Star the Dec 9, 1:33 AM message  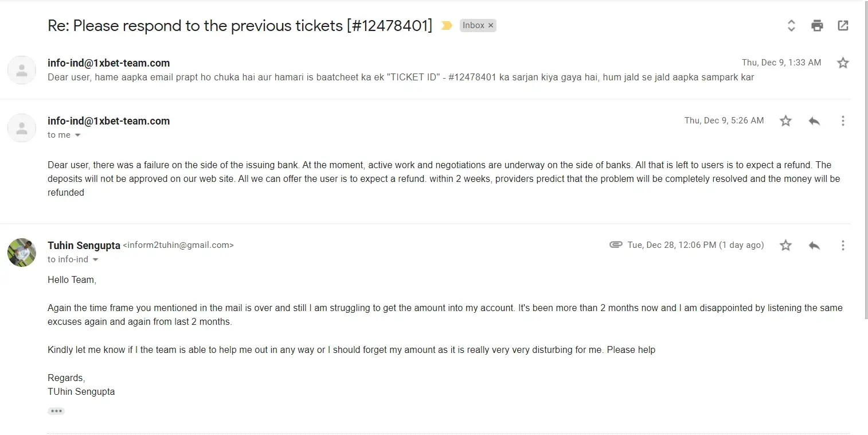click(843, 63)
